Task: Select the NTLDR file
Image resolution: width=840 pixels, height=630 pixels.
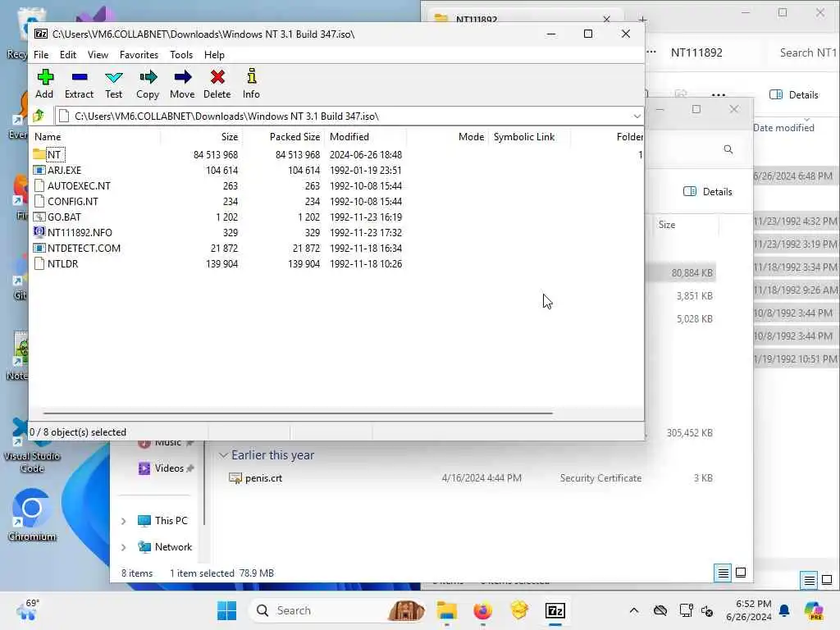Action: pos(62,263)
